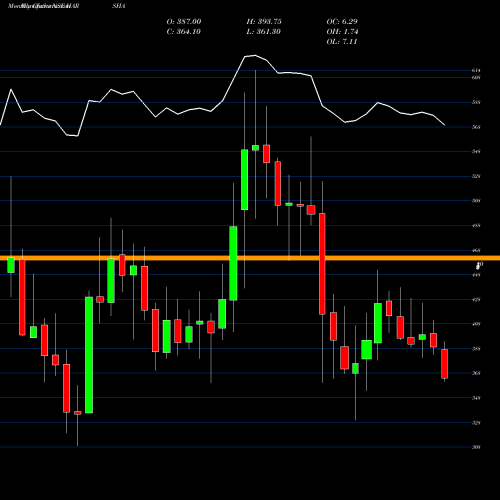Click the 608 price axis label

(x=476, y=78)
